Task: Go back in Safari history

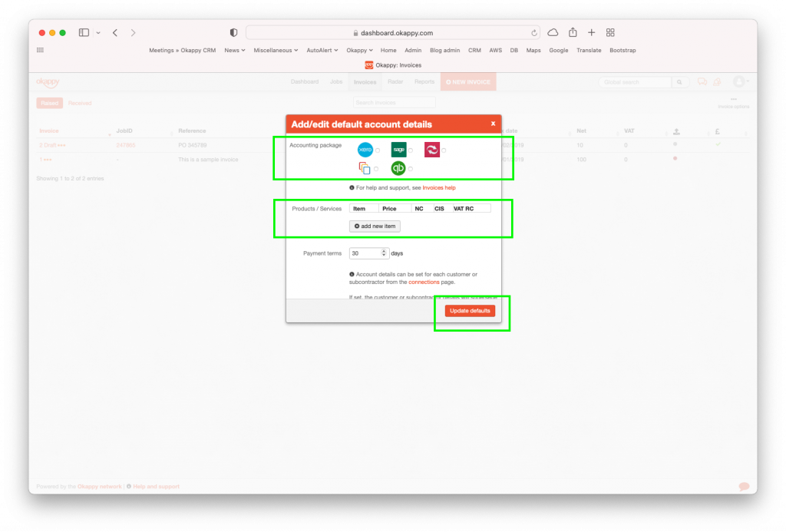Action: pos(115,32)
